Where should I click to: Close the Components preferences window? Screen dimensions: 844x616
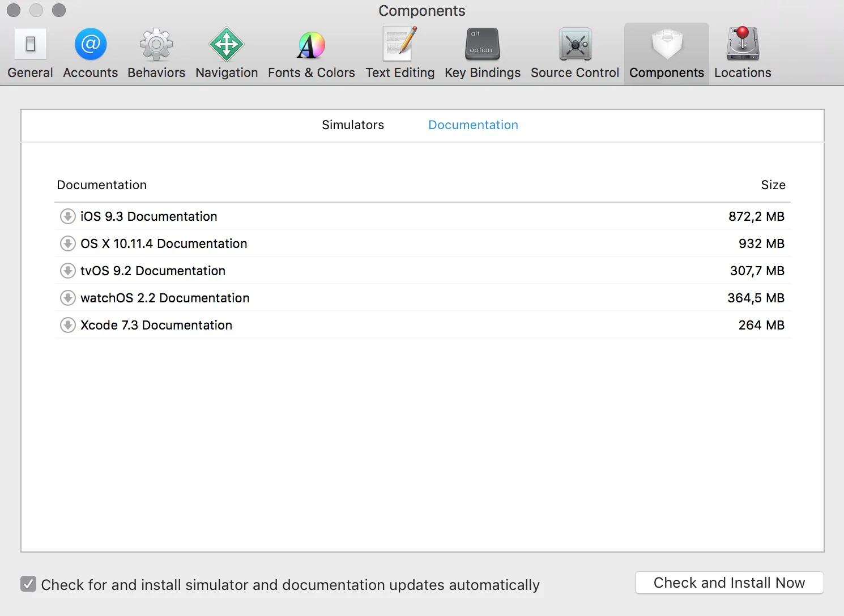tap(14, 10)
